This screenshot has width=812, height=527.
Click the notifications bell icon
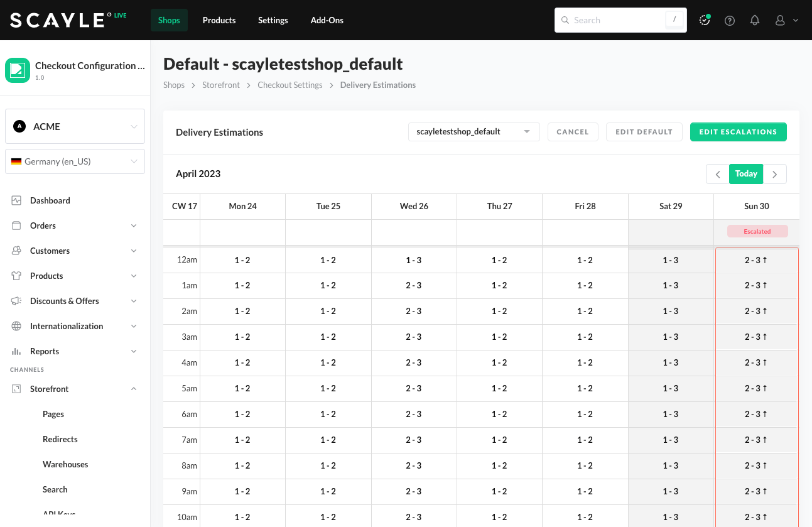tap(755, 20)
